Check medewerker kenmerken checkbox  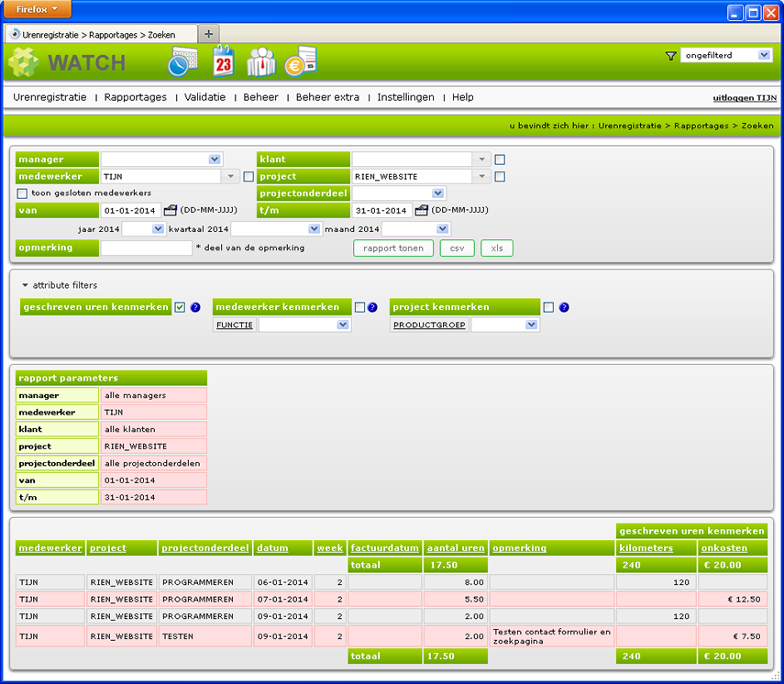359,307
